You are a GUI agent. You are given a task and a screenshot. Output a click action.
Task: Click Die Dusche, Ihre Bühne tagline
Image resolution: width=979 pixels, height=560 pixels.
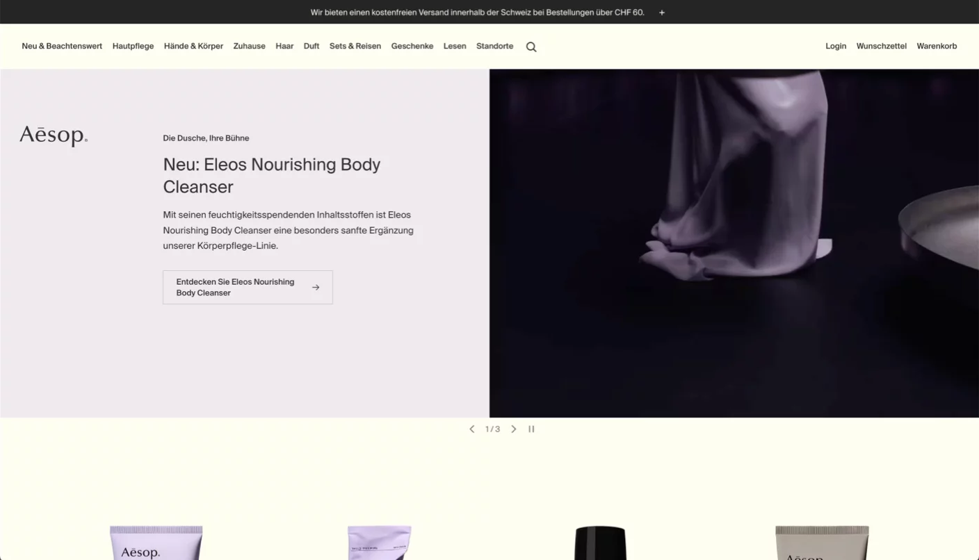coord(206,138)
